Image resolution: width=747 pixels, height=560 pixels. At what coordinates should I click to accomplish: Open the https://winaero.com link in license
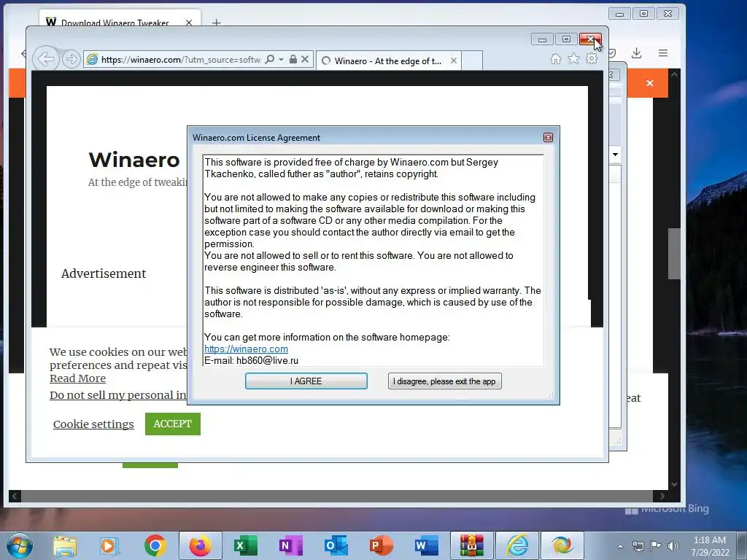point(246,349)
